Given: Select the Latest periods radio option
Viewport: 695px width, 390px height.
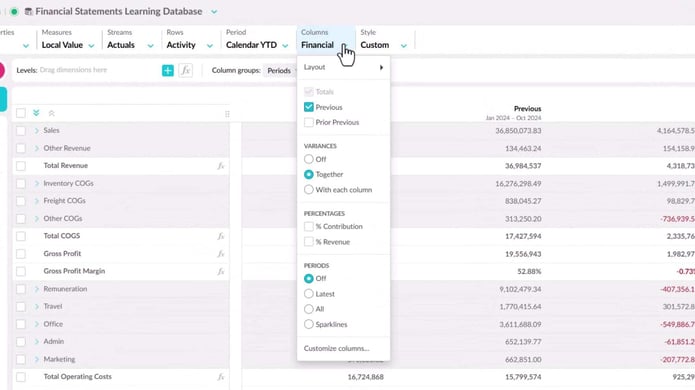Looking at the screenshot, I should pyautogui.click(x=308, y=294).
